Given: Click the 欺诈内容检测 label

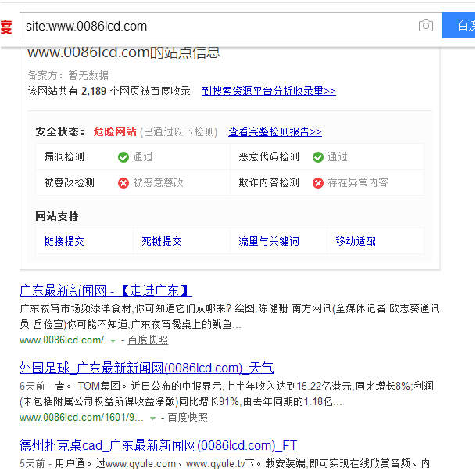Looking at the screenshot, I should tap(269, 182).
